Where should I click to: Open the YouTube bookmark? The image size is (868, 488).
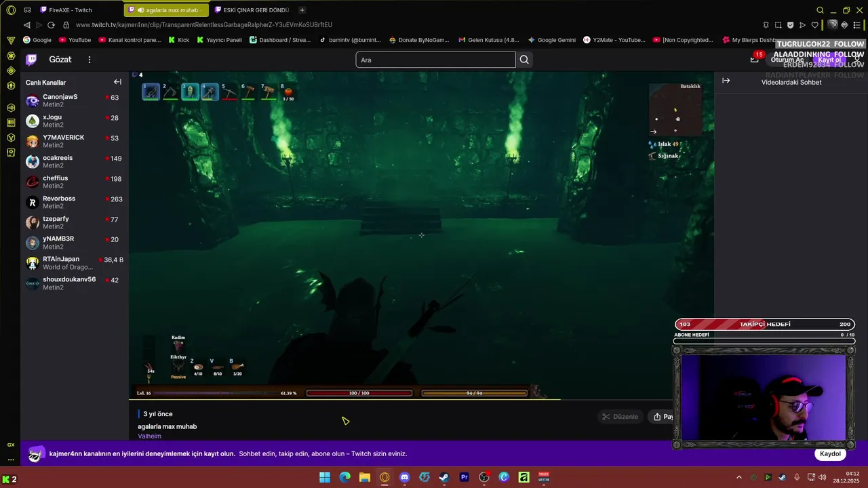point(75,40)
